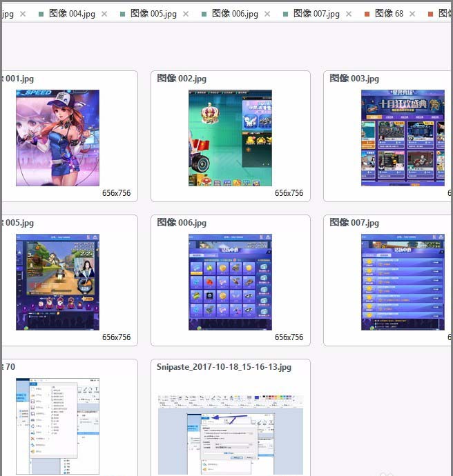Viewport: 453px width, 476px height.
Task: Click the orange icon on 图像 68 tab
Action: tap(367, 14)
